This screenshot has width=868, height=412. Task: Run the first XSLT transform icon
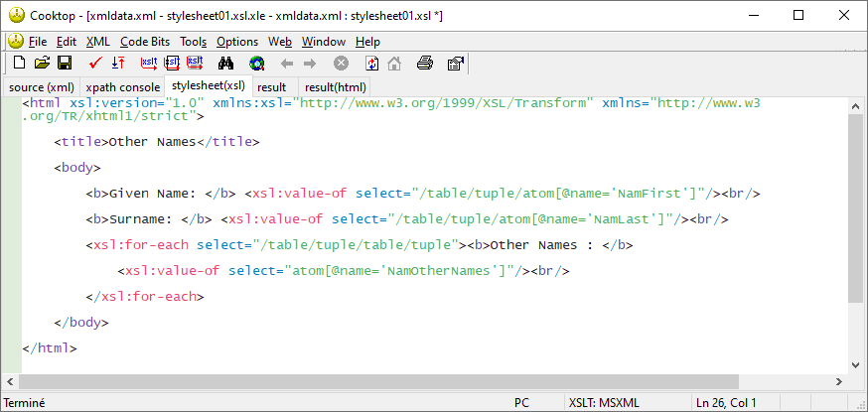(149, 64)
